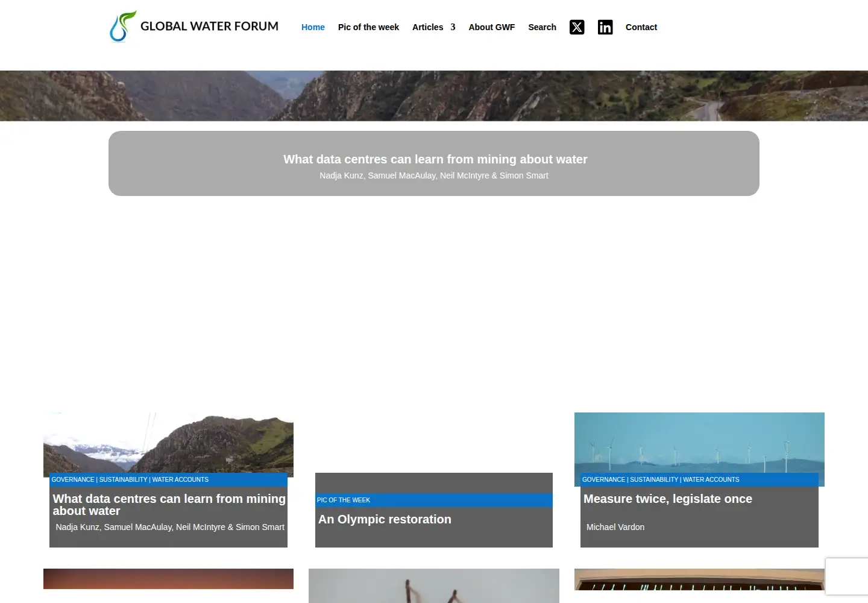Open featured banner article about data centres

click(x=435, y=159)
